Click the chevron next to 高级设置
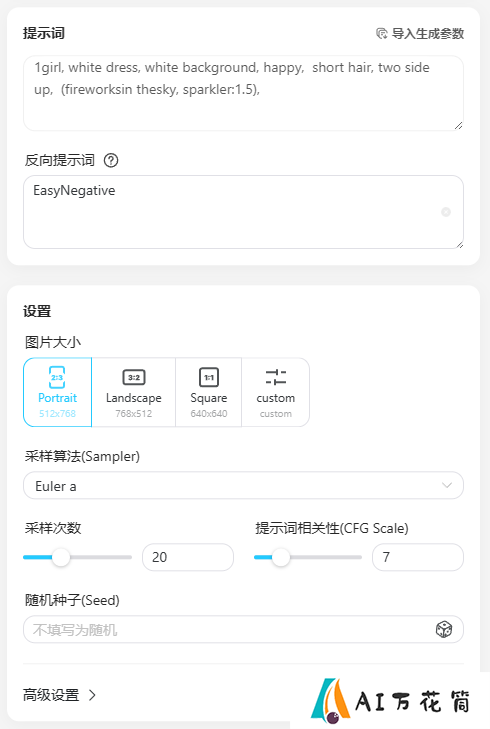The width and height of the screenshot is (490, 729). point(92,695)
